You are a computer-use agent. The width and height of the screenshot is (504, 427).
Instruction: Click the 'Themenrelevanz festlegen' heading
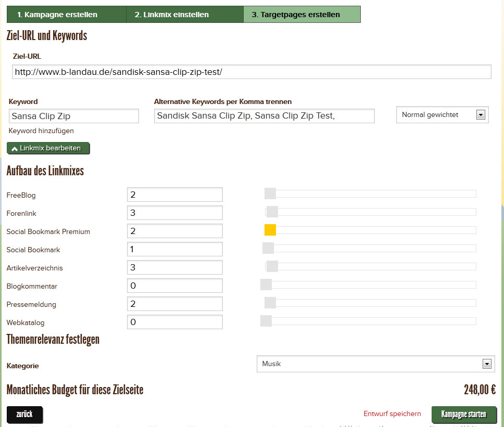click(x=53, y=340)
